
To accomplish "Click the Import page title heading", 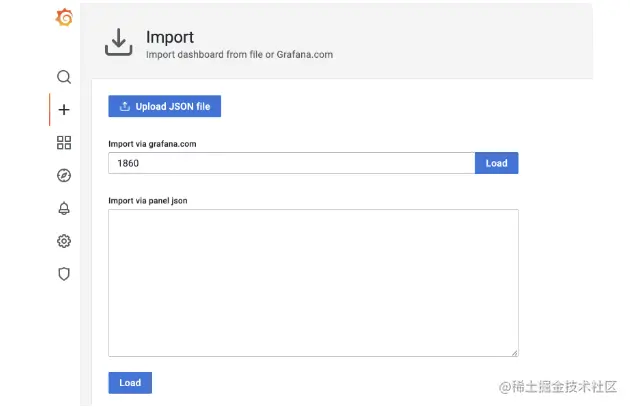I will [170, 38].
